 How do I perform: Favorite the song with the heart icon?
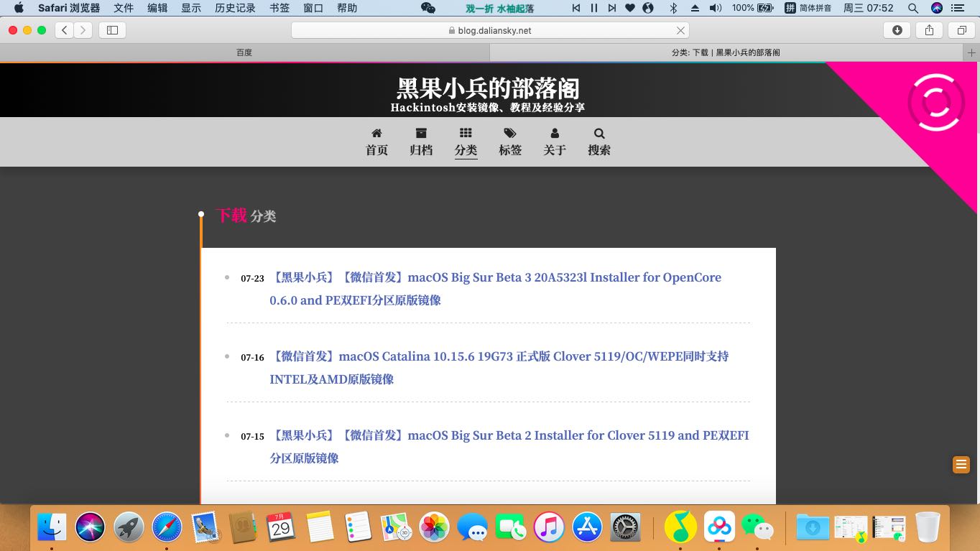click(x=630, y=8)
